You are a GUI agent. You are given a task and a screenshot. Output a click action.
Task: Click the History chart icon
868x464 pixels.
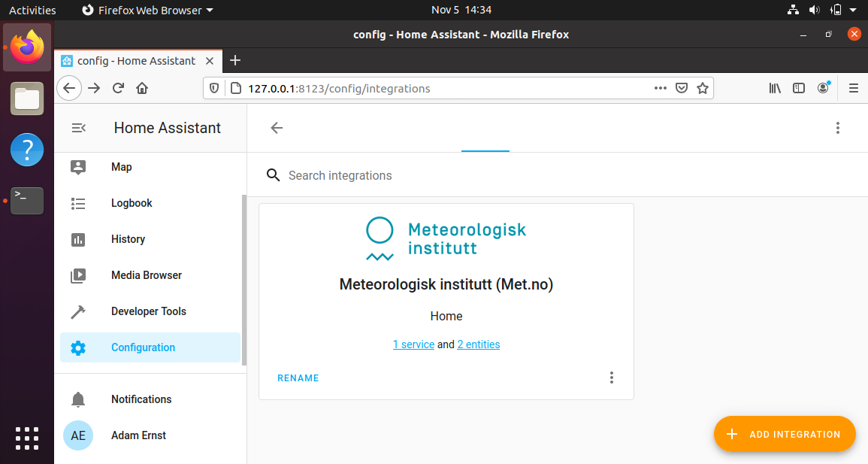pyautogui.click(x=78, y=240)
